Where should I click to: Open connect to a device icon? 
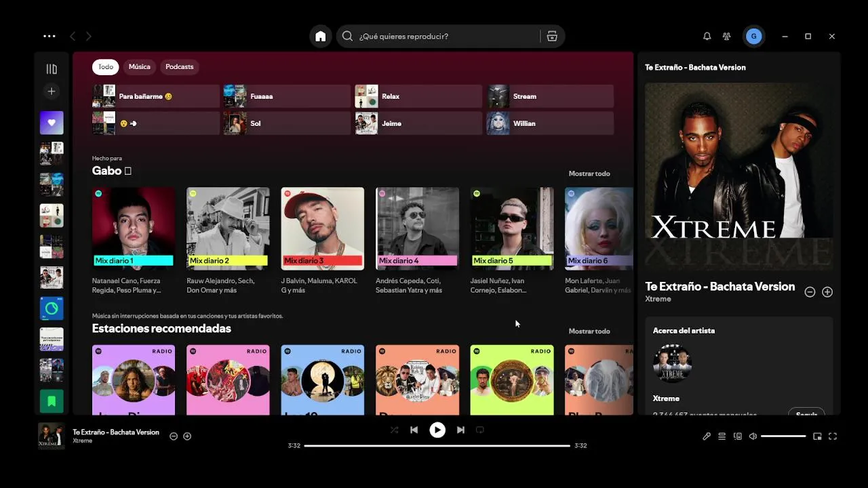coord(738,436)
